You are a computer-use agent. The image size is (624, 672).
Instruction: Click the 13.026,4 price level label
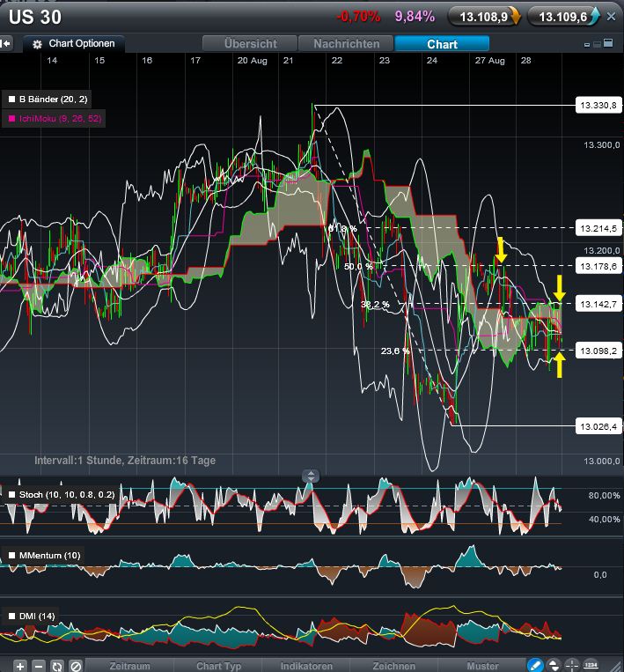tap(598, 426)
